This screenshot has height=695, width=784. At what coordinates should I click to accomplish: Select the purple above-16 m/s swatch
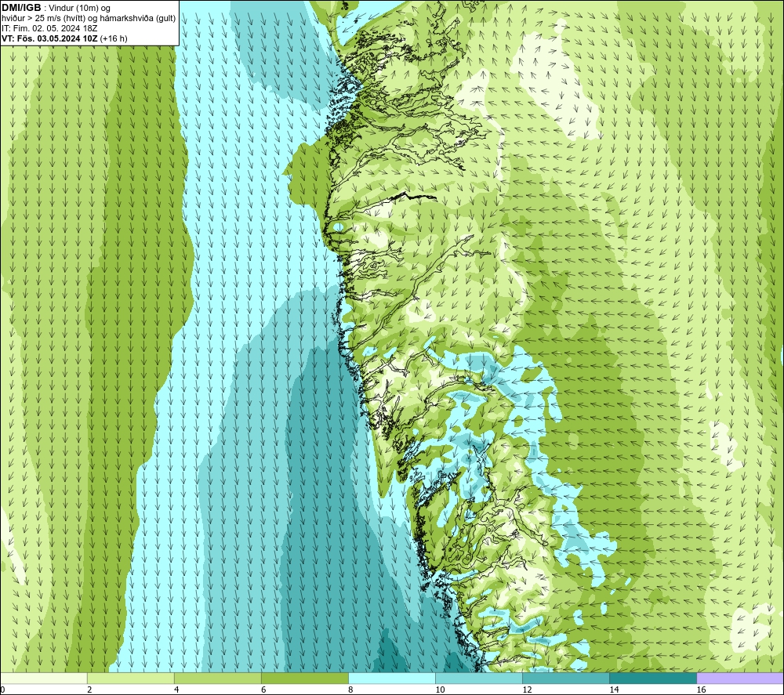tap(740, 678)
